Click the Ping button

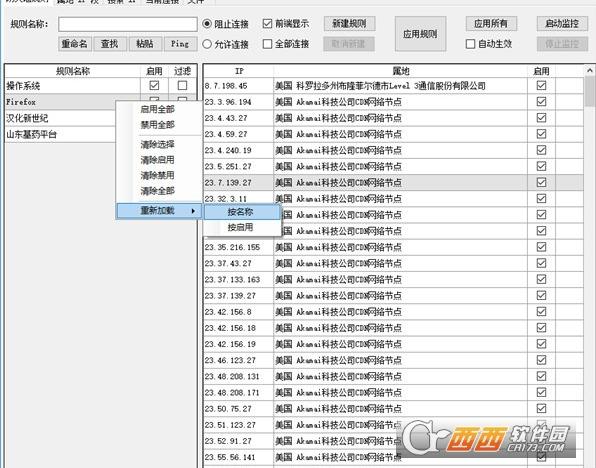coord(180,44)
